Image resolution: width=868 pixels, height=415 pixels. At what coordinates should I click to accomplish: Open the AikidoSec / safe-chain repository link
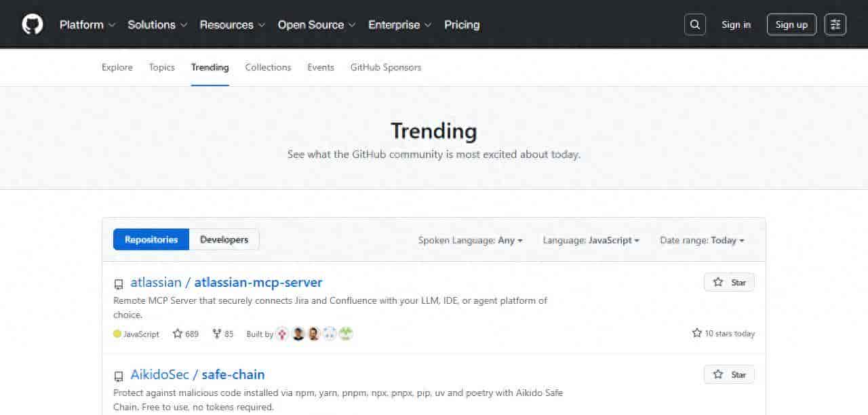pyautogui.click(x=197, y=374)
